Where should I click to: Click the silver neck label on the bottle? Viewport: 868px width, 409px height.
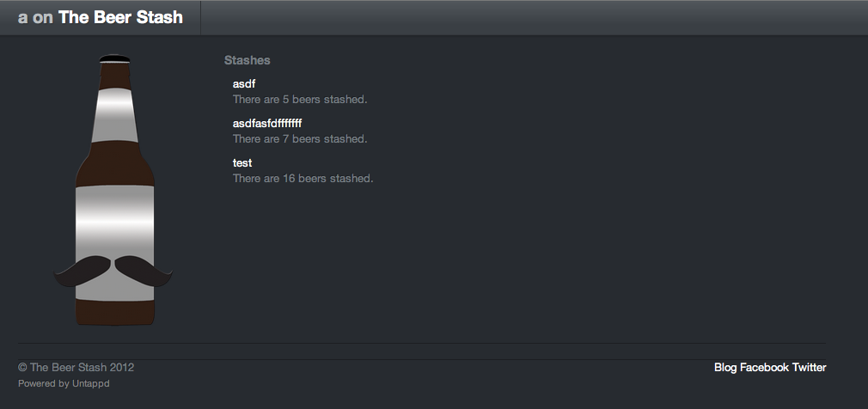(x=114, y=115)
